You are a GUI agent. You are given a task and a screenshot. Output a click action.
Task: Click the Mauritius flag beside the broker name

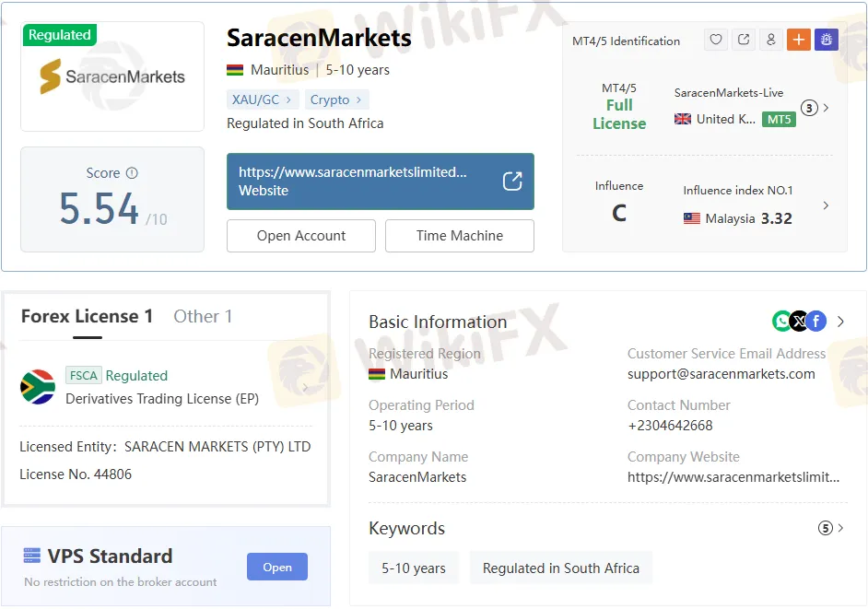click(x=235, y=70)
